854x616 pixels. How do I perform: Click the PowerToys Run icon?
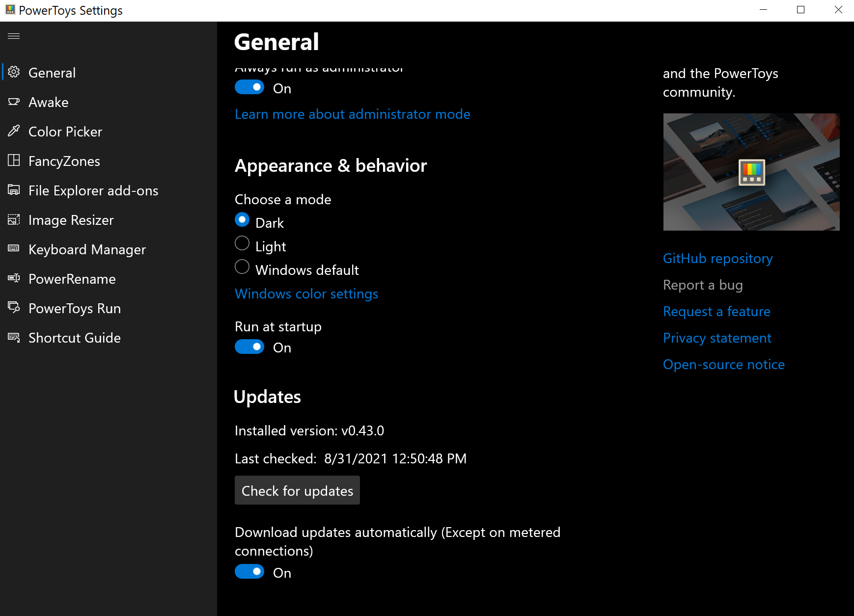coord(14,308)
